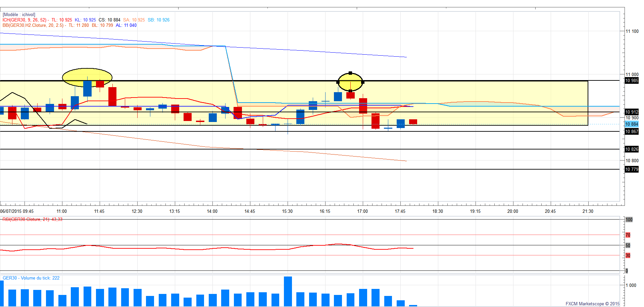Click the 'SB: 10 926' Senkou B value

[159, 20]
